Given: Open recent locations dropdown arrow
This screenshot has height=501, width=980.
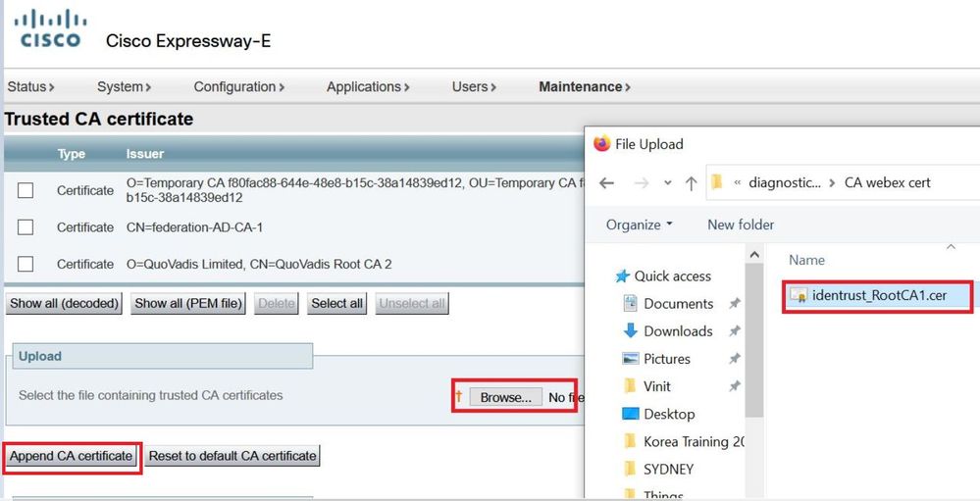Looking at the screenshot, I should 667,183.
